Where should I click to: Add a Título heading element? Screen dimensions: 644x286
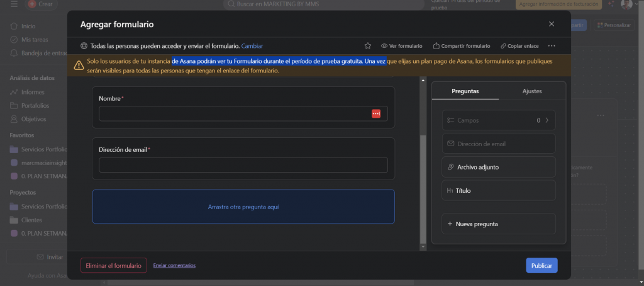tap(499, 190)
